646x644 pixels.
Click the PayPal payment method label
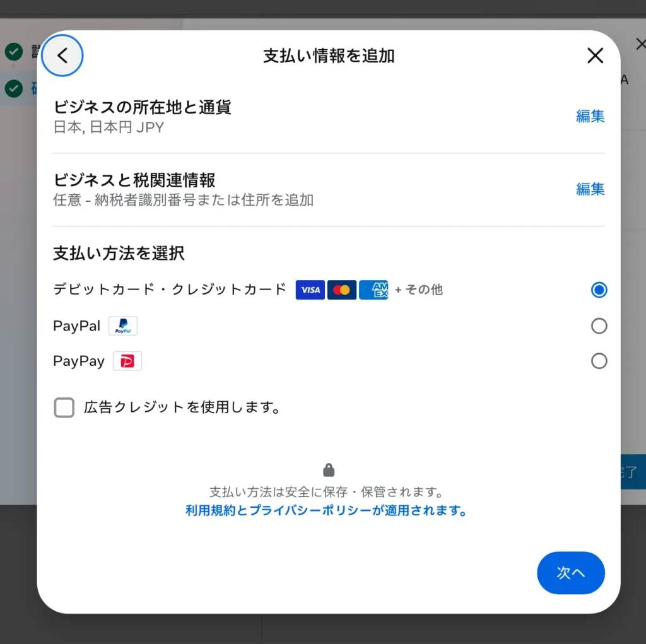tap(76, 326)
